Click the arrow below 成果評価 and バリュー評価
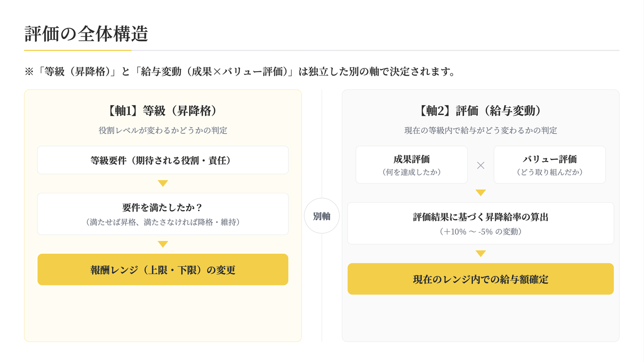This screenshot has width=644, height=362. tap(480, 193)
